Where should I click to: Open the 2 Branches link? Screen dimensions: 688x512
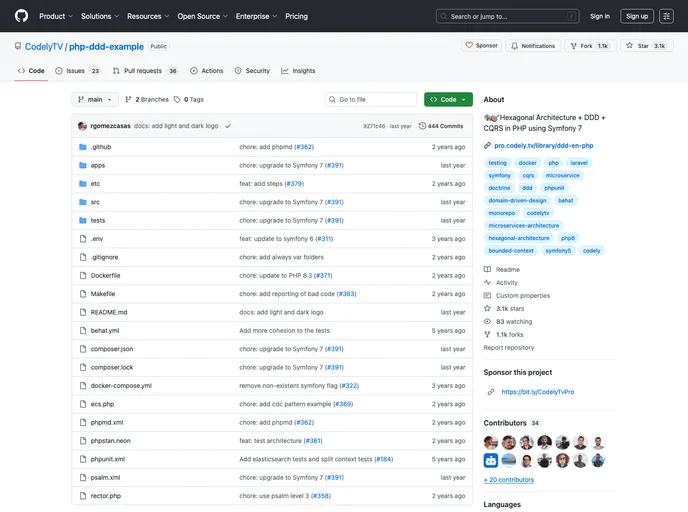(x=147, y=100)
